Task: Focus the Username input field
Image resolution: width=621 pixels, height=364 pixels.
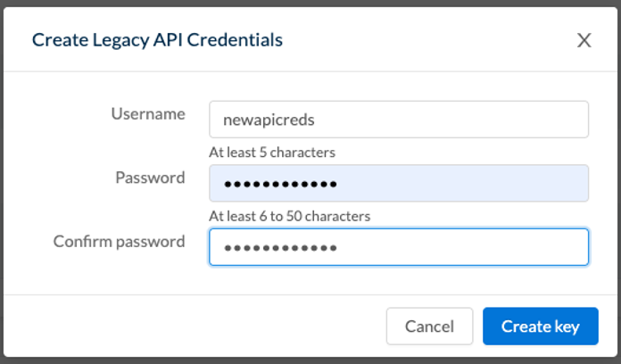Action: [399, 120]
